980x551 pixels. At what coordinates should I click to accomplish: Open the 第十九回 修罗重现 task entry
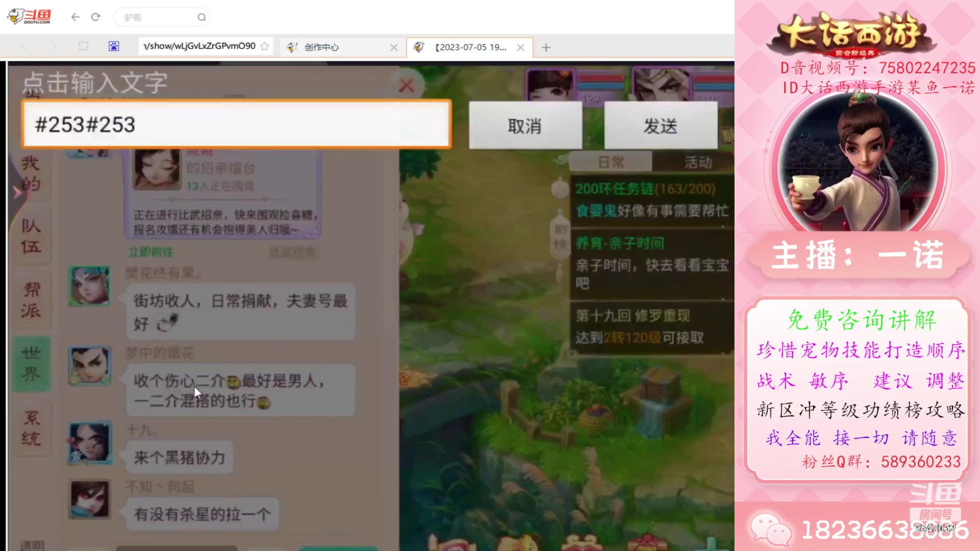[652, 327]
